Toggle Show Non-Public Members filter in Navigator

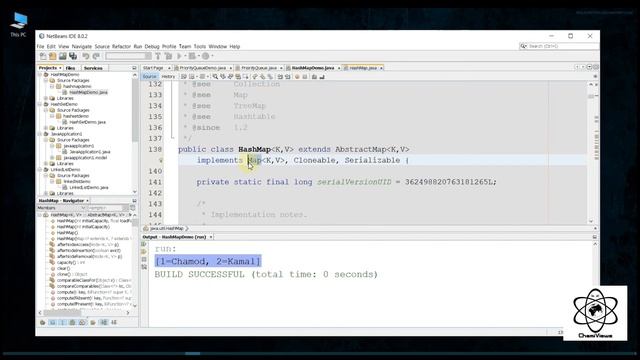pos(72,322)
